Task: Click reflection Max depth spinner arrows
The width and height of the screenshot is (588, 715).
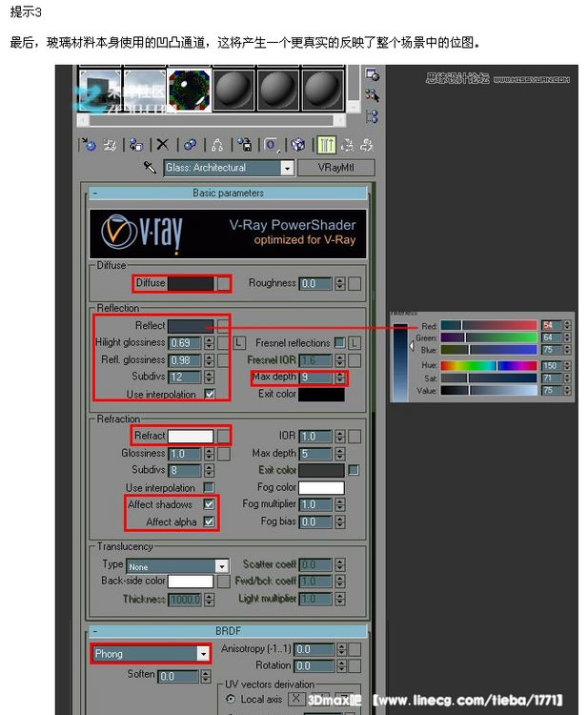Action: (339, 378)
